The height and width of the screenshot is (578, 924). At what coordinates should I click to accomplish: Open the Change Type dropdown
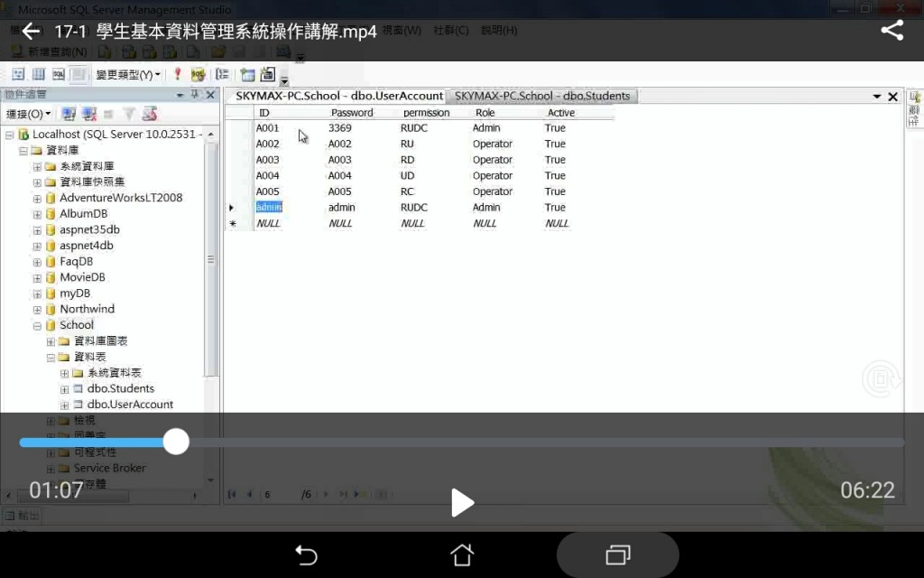[128, 75]
